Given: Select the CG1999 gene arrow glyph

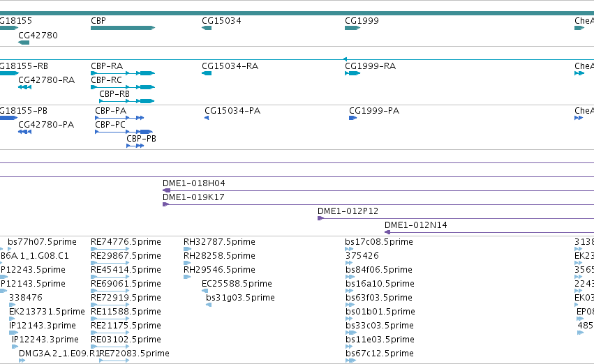Looking at the screenshot, I should (352, 28).
